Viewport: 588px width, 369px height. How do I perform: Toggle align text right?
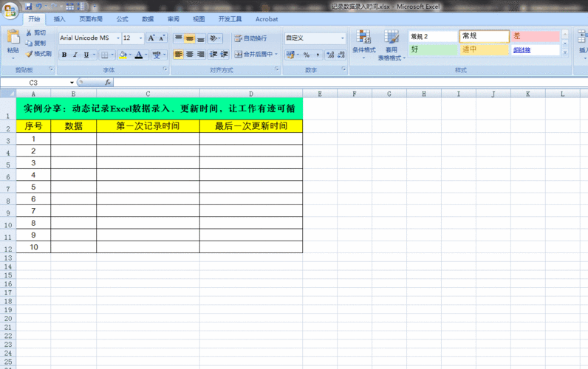tap(201, 55)
